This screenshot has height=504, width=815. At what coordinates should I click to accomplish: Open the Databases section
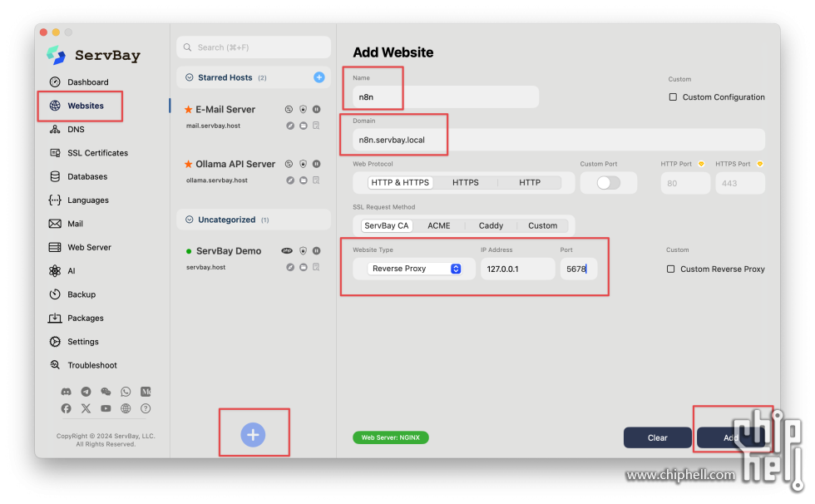(x=78, y=176)
